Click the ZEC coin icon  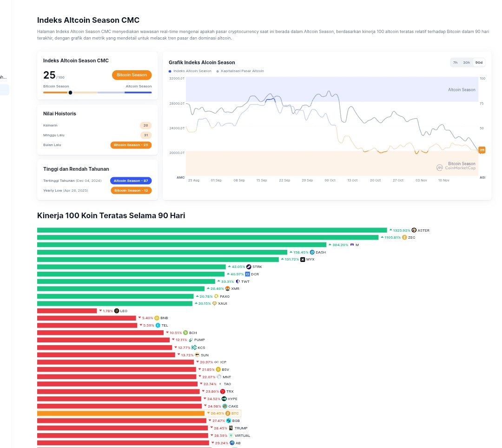(404, 237)
